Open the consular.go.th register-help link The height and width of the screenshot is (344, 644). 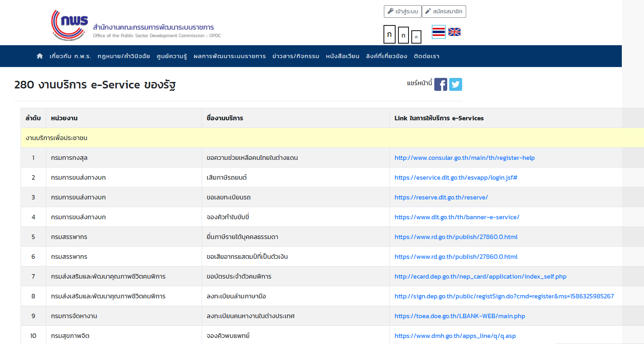tap(465, 158)
